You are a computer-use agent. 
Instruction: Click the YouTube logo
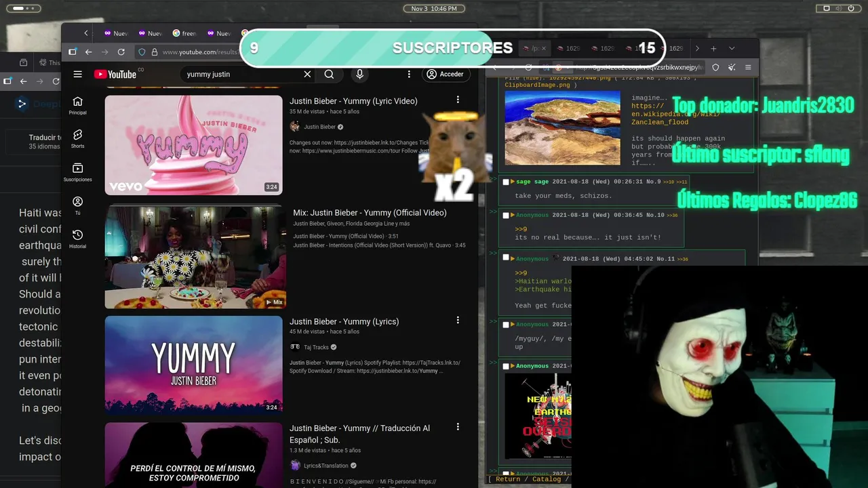115,75
